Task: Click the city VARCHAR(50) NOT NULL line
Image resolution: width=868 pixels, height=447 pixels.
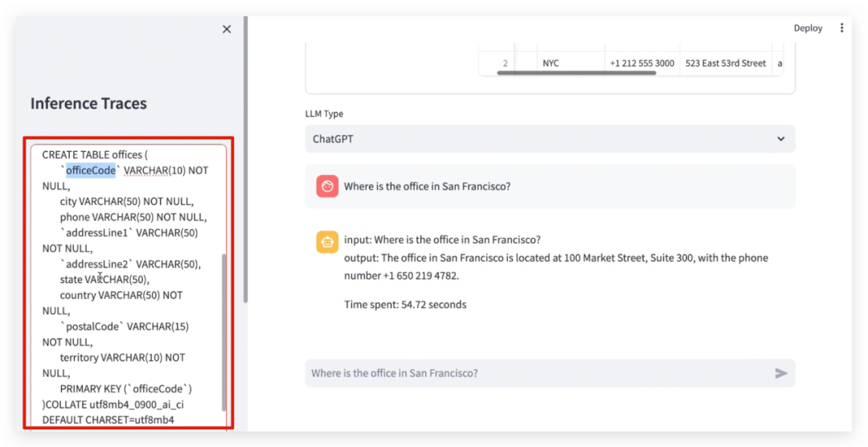Action: [x=127, y=202]
